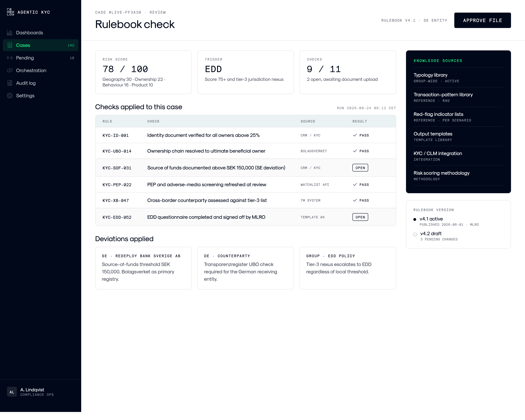This screenshot has height=420, width=525.
Task: Click the WATCHLIST API source cell
Action: tap(315, 185)
